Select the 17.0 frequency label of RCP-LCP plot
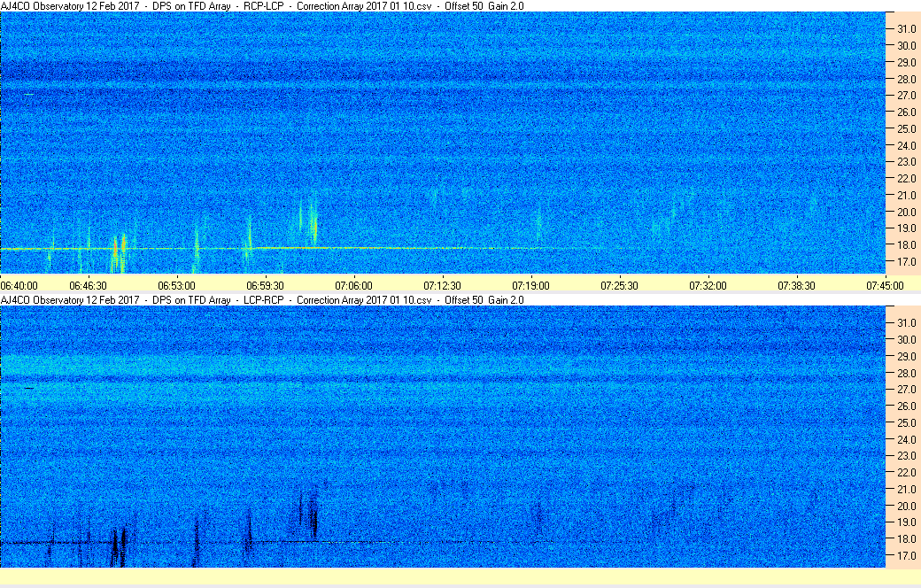 (906, 261)
